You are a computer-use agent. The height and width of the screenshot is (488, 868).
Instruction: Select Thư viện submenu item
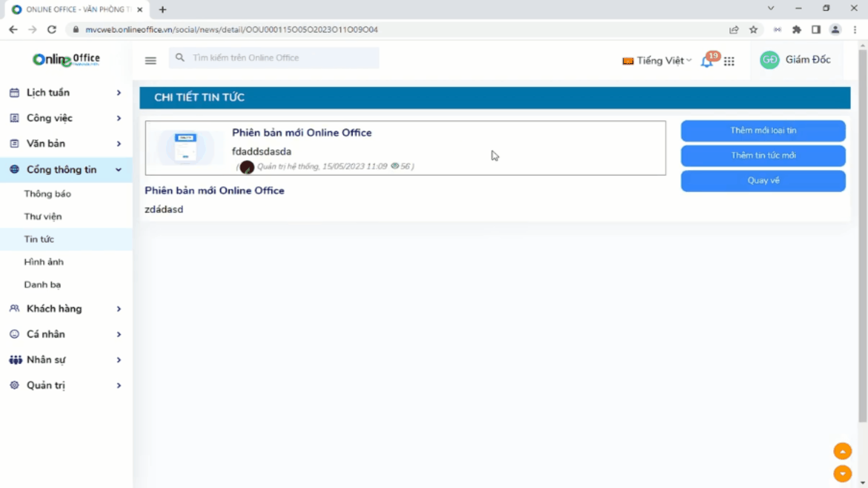[43, 216]
